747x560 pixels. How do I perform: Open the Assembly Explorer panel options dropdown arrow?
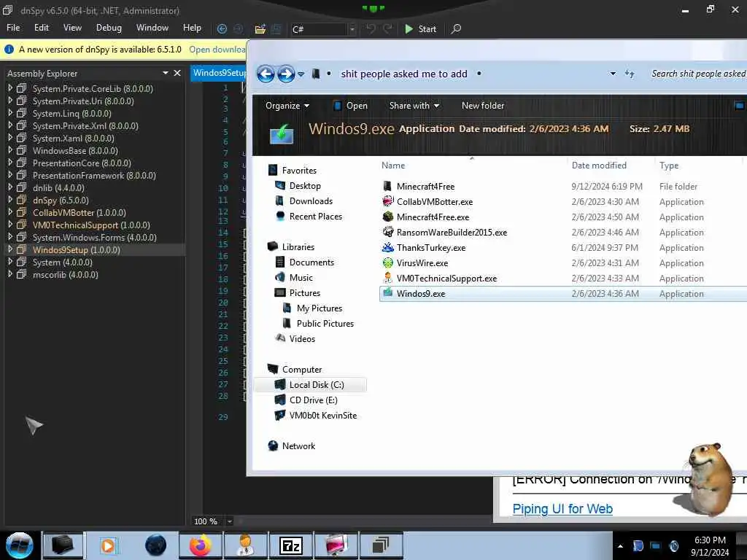pyautogui.click(x=166, y=73)
